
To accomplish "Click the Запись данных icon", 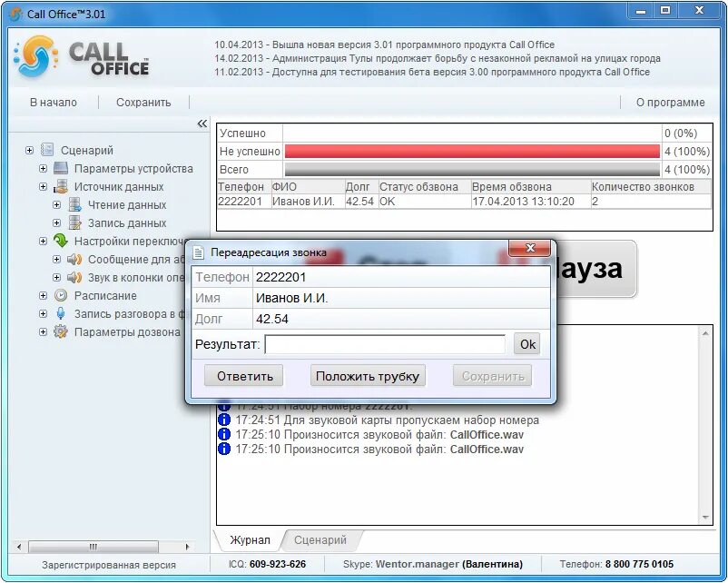I will point(74,222).
